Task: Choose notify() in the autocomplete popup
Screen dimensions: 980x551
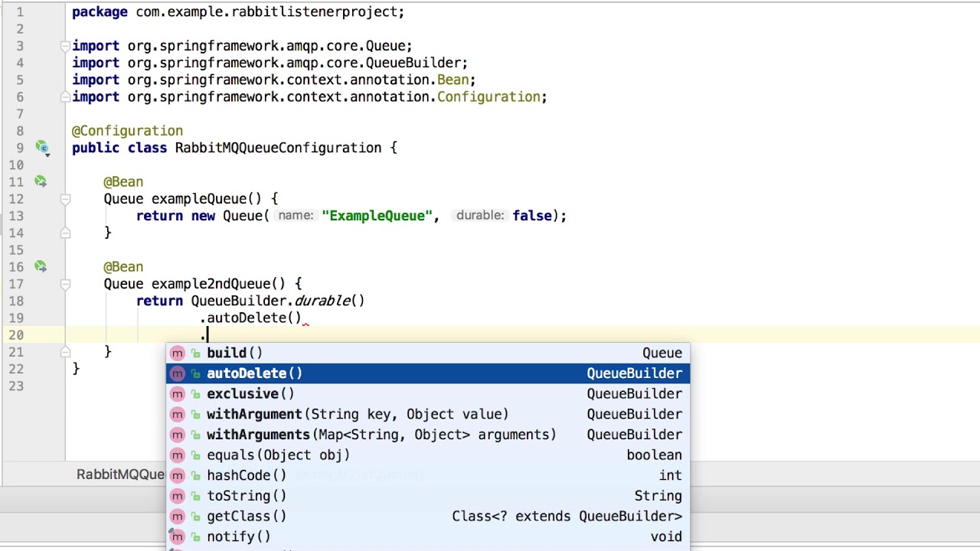Action: click(x=238, y=537)
